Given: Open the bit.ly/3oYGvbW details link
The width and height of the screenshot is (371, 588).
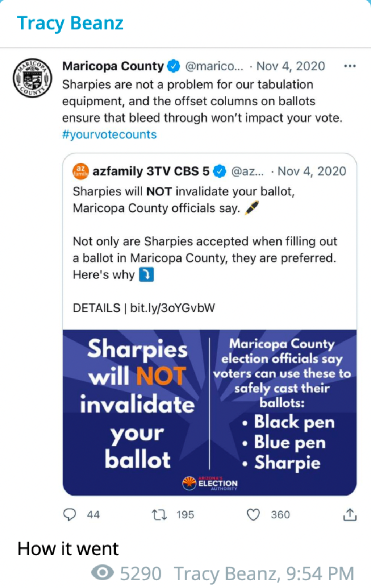Looking at the screenshot, I should pyautogui.click(x=172, y=308).
